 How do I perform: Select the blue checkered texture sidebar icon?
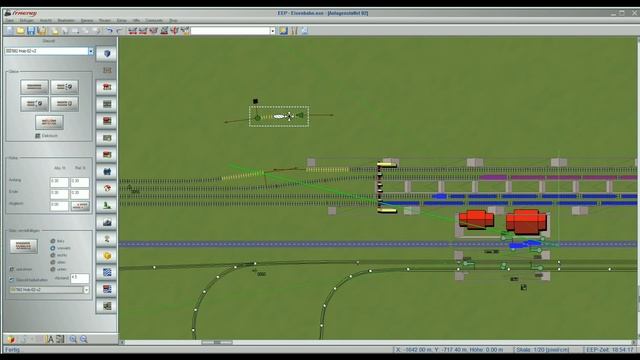coord(107,273)
